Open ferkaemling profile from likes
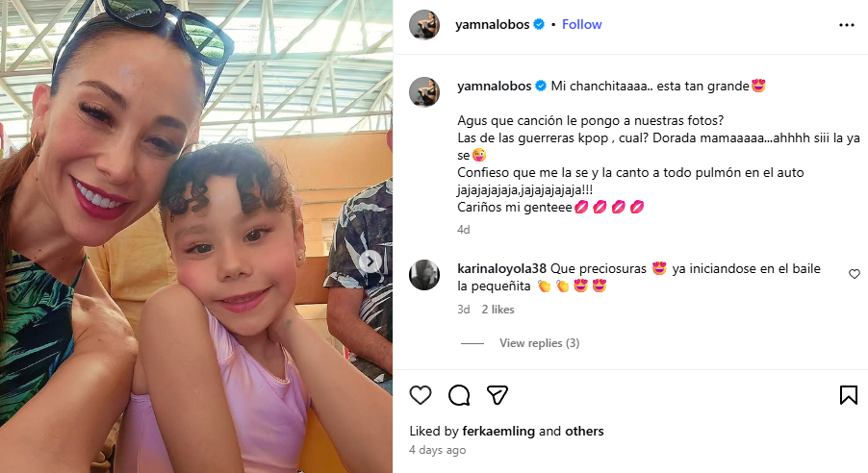 click(x=498, y=431)
